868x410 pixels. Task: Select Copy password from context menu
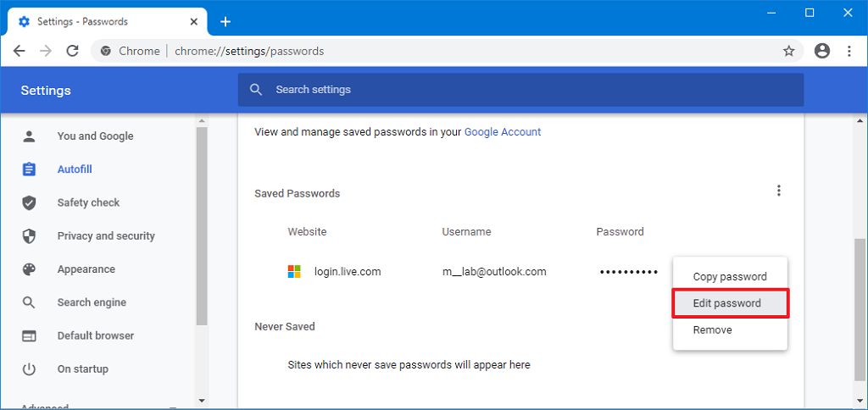click(729, 276)
